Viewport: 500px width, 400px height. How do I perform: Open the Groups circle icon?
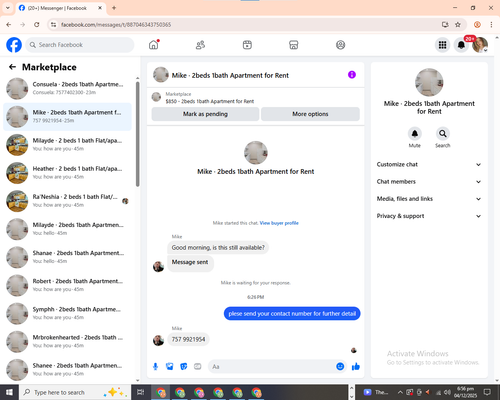pyautogui.click(x=340, y=45)
